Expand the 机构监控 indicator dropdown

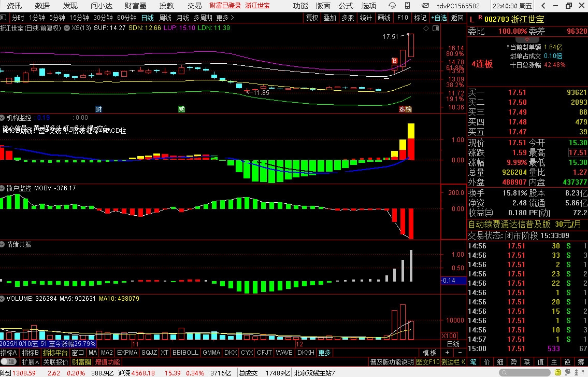pyautogui.click(x=3, y=118)
